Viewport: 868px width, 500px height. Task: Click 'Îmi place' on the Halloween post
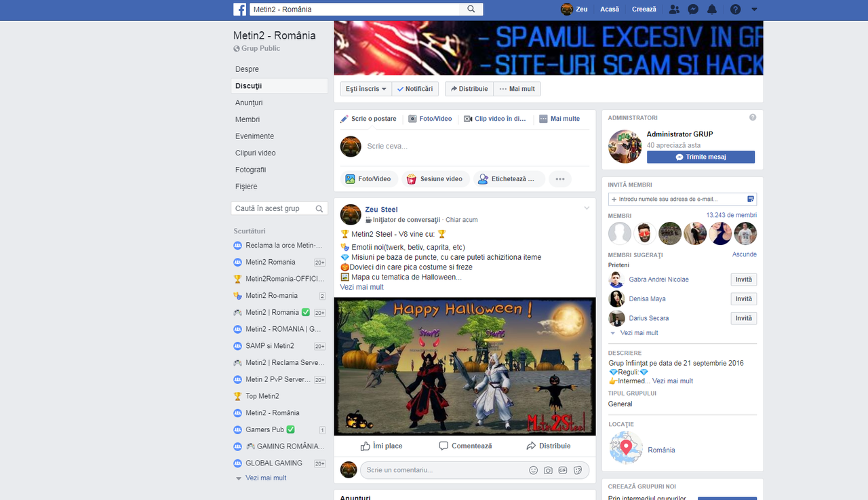coord(381,446)
